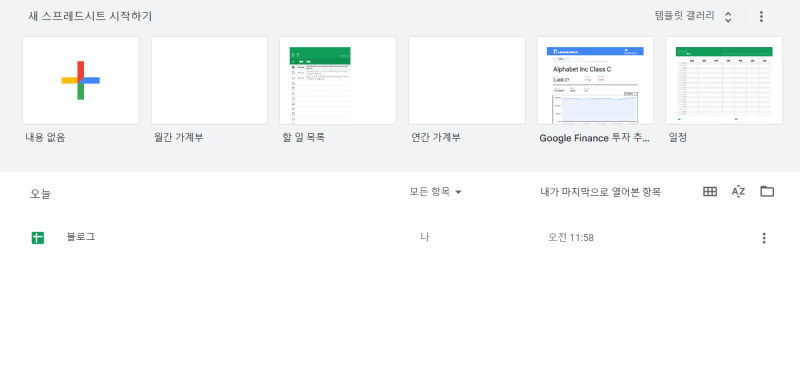Open the 할 일 목록 template thumbnail
Screen dimensions: 800x383
click(x=338, y=80)
